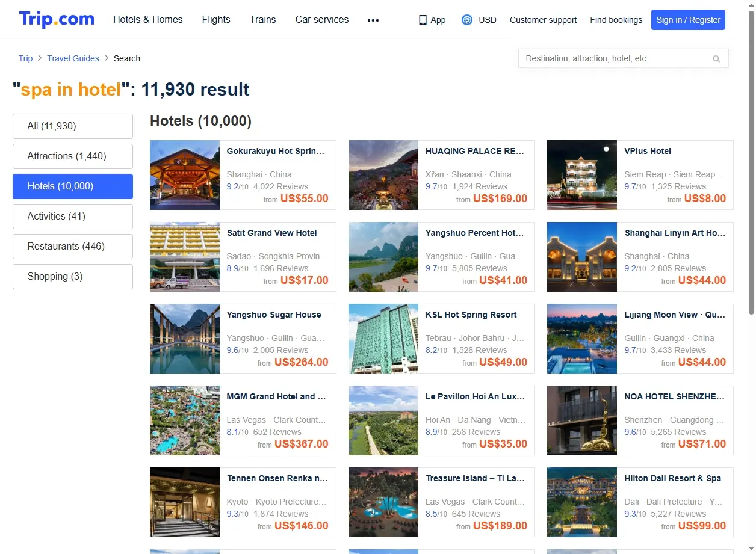756x554 pixels.
Task: Open Shanghai Linyin Art Hotel thumbnail
Action: (582, 257)
